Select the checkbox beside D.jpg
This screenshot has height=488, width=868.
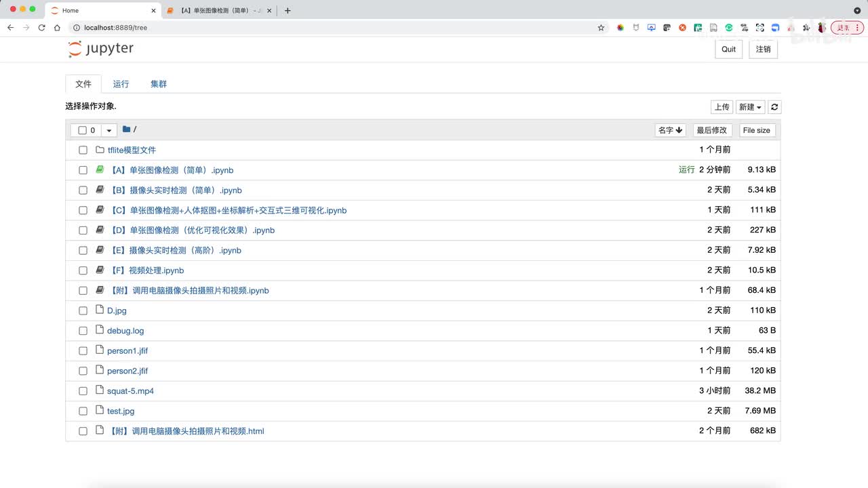tap(83, 310)
